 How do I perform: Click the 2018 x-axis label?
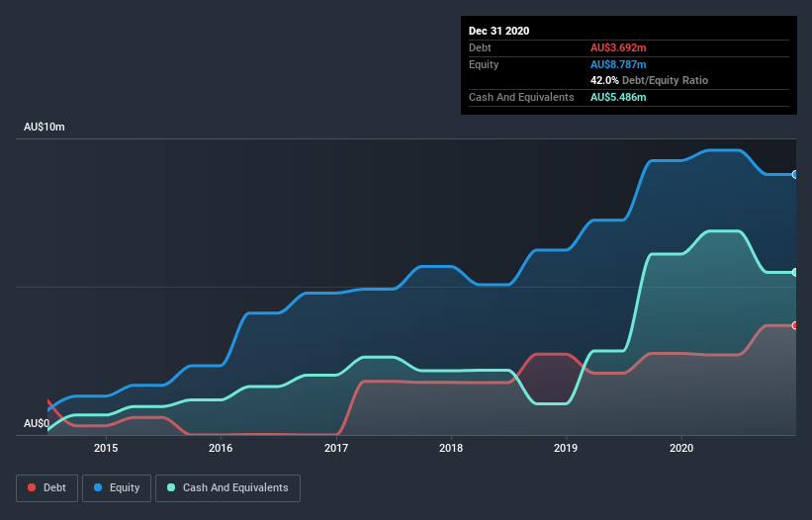(451, 448)
